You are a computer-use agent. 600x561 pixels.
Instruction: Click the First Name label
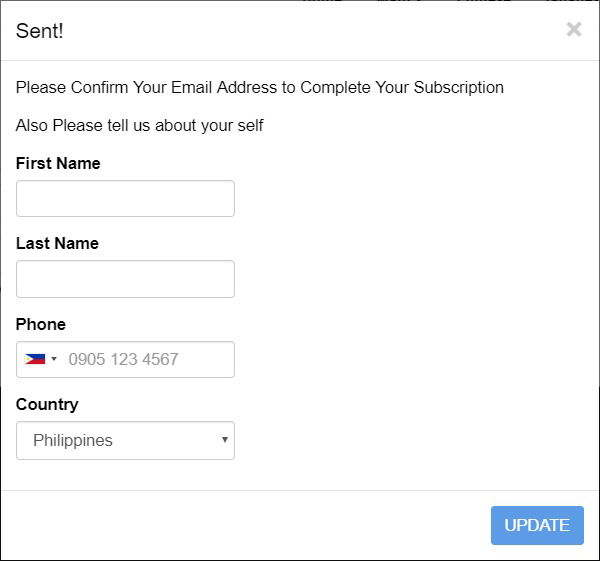58,163
